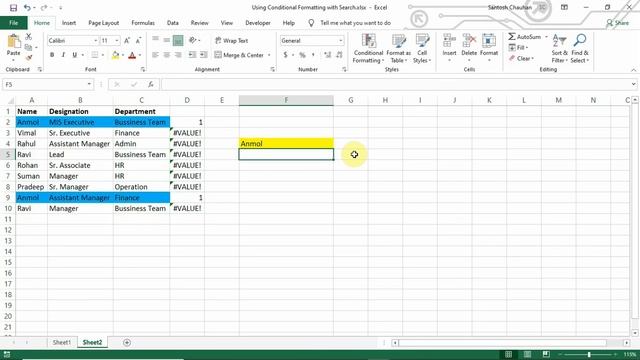The width and height of the screenshot is (640, 360).
Task: Click the Fill button
Action: [x=518, y=48]
